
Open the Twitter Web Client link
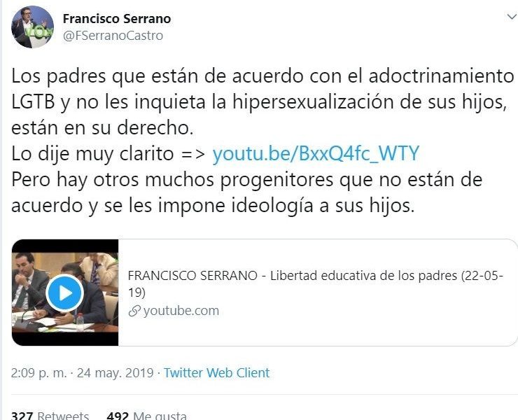click(217, 372)
